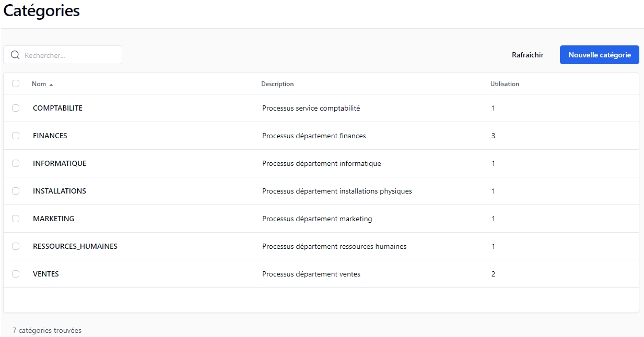
Task: Click the Nouvelle catégorie button
Action: (x=599, y=55)
